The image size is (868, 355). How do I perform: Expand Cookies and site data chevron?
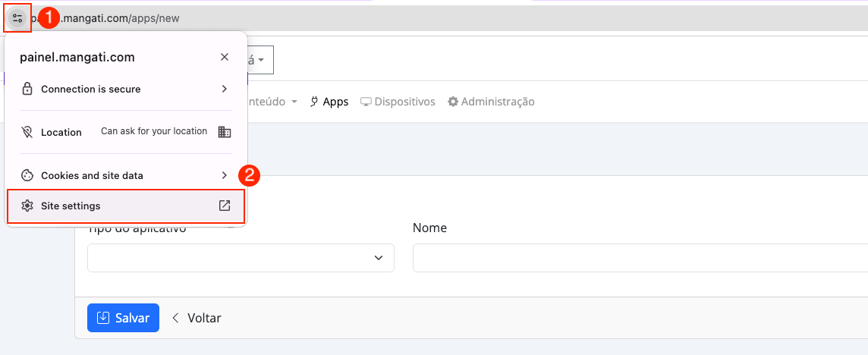[224, 175]
